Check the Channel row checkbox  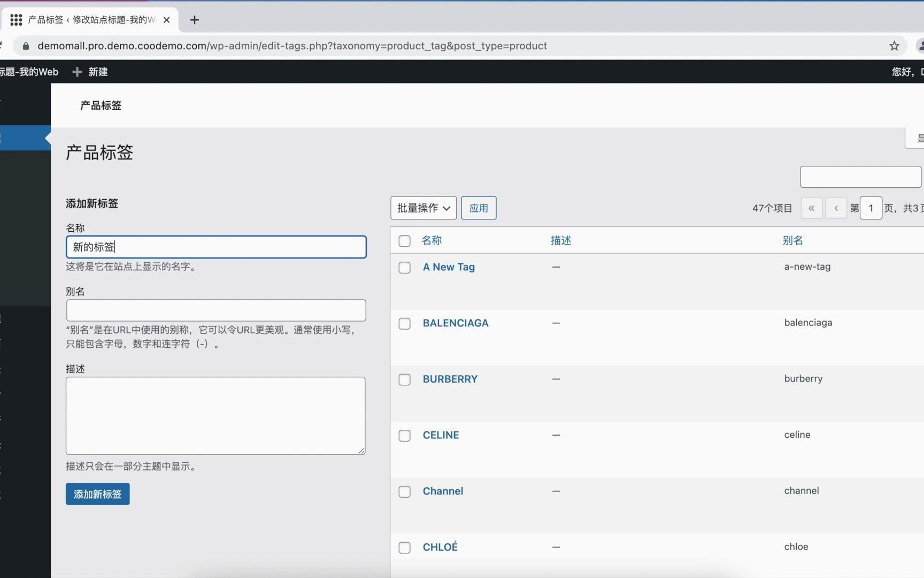click(405, 492)
